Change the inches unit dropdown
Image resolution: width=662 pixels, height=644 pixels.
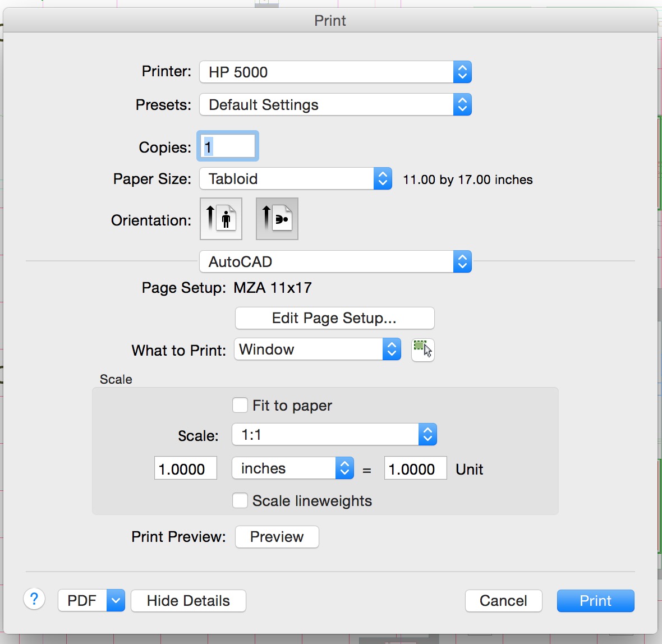[292, 468]
